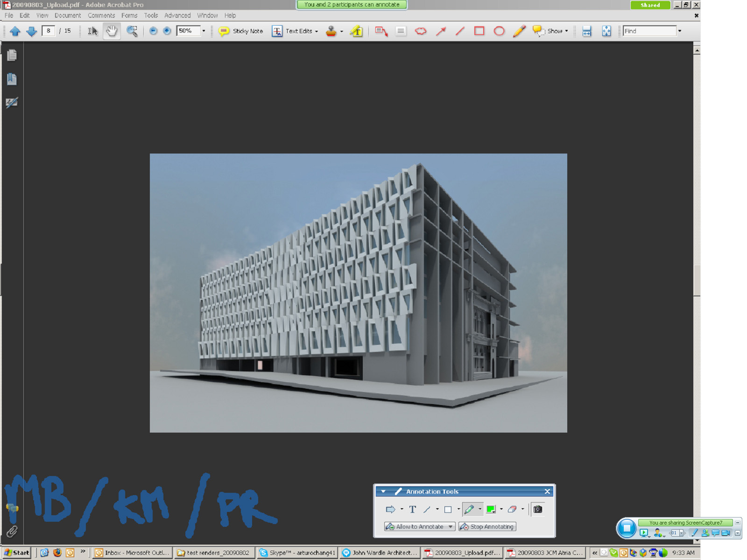Click the zoom out minus button
This screenshot has height=560, width=747.
(153, 31)
